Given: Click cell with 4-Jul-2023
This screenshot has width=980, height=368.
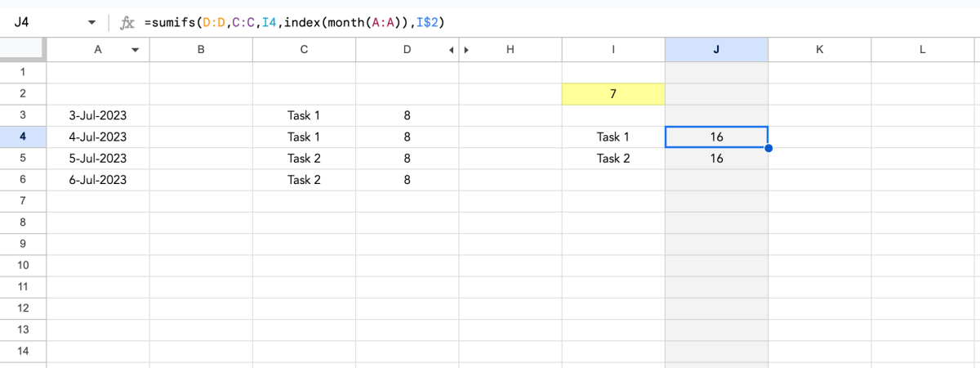Looking at the screenshot, I should click(x=98, y=137).
